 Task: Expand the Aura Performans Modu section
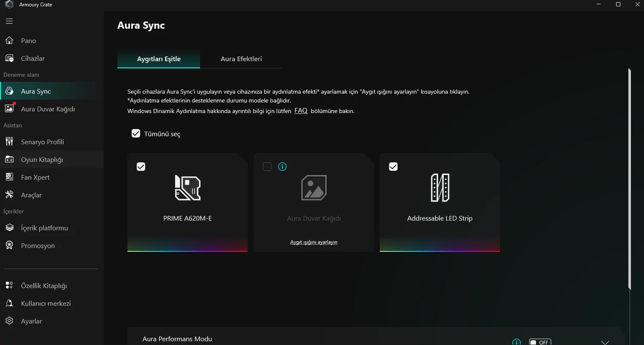pyautogui.click(x=605, y=342)
